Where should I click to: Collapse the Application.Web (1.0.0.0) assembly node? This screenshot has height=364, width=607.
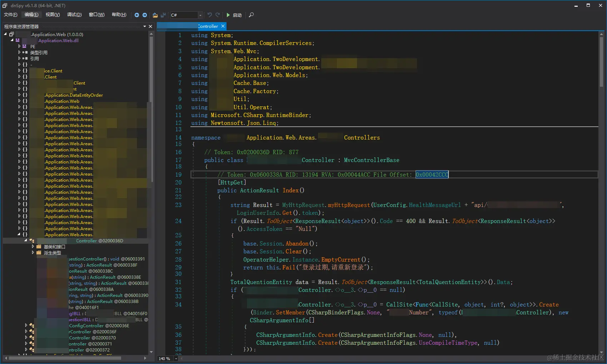point(5,34)
